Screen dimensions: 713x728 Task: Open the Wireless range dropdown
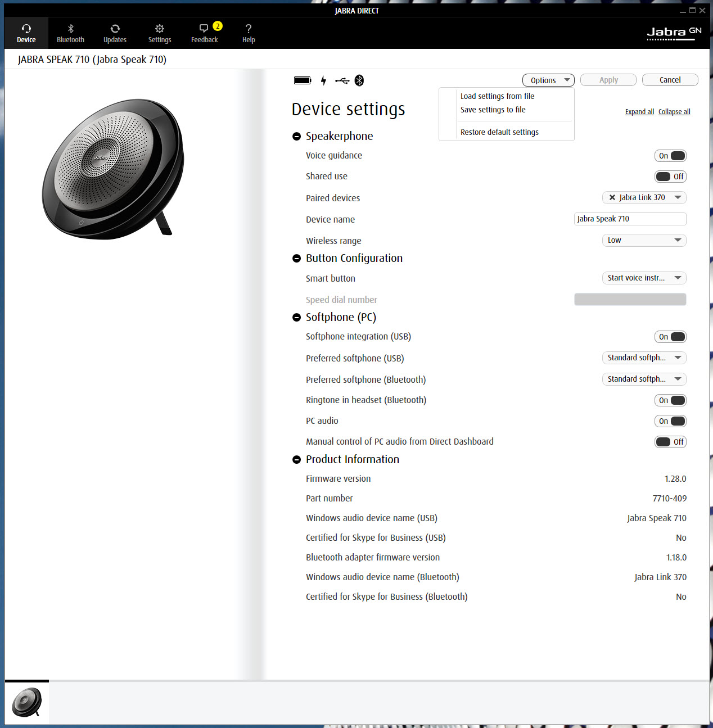[x=644, y=240]
